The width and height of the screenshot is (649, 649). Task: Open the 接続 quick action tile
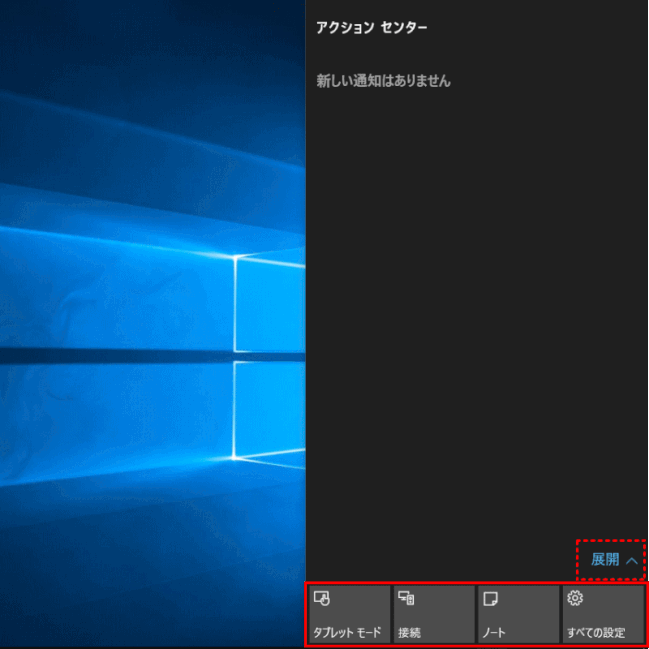pos(434,613)
